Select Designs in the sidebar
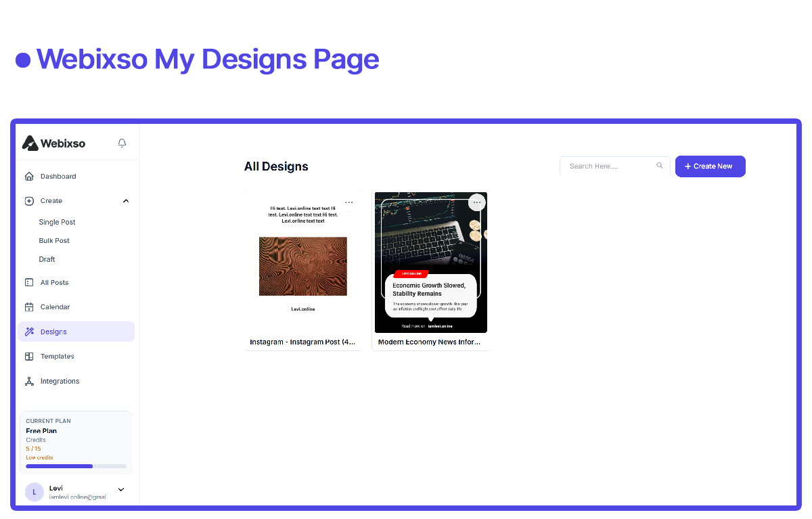This screenshot has height=519, width=812. point(76,332)
